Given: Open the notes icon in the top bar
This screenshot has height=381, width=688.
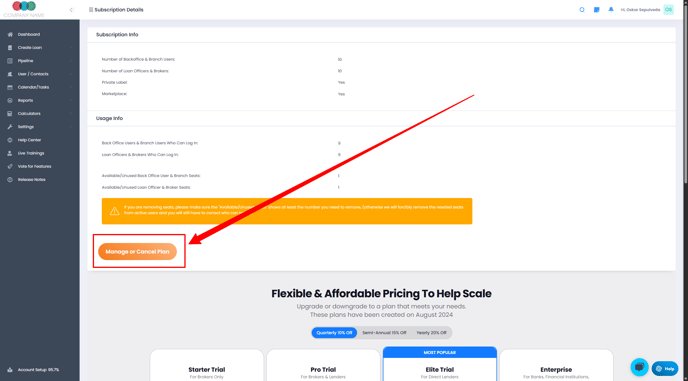Looking at the screenshot, I should coord(597,10).
